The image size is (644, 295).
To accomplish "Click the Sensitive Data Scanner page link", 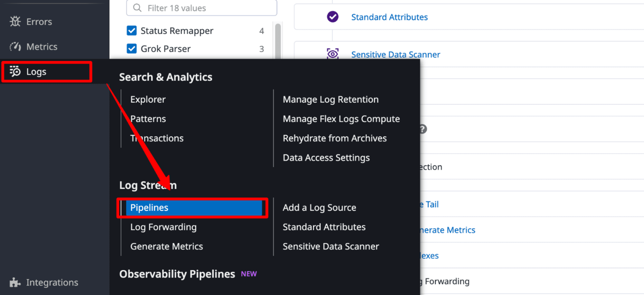I will tap(395, 54).
